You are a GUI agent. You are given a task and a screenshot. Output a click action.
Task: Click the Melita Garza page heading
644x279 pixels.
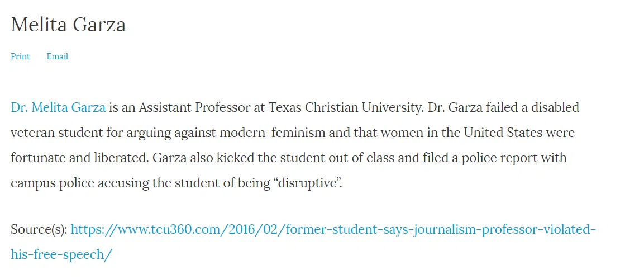(x=68, y=25)
